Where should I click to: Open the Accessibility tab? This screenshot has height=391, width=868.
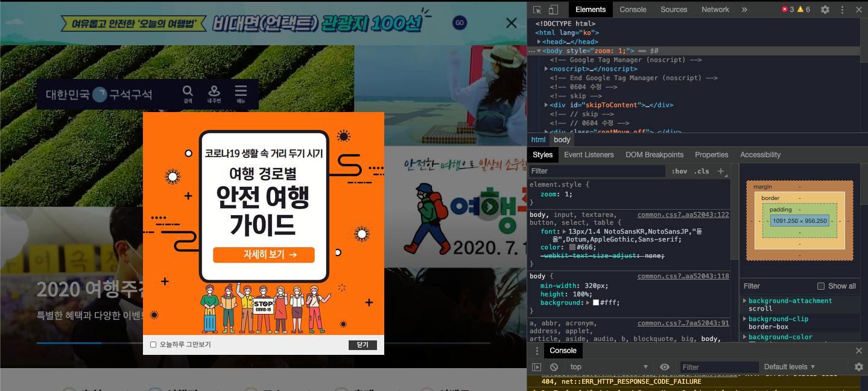point(760,155)
